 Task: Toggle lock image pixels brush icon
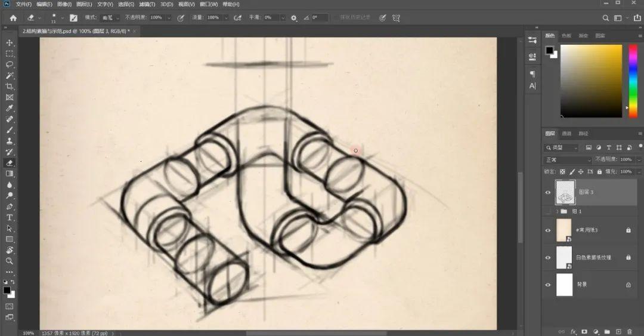click(x=571, y=171)
